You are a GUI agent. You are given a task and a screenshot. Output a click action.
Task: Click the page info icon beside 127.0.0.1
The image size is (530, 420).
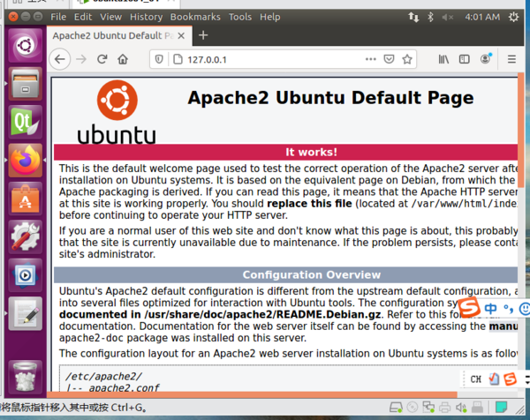[x=178, y=59]
